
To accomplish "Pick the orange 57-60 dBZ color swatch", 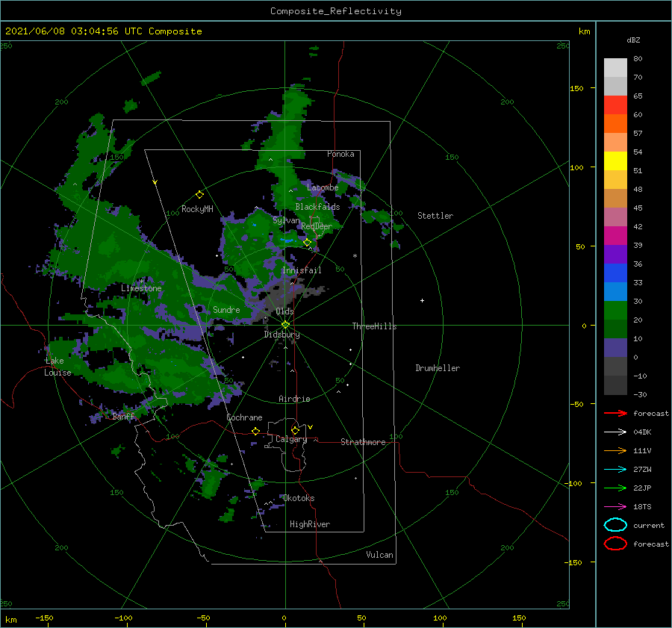I will (x=615, y=123).
